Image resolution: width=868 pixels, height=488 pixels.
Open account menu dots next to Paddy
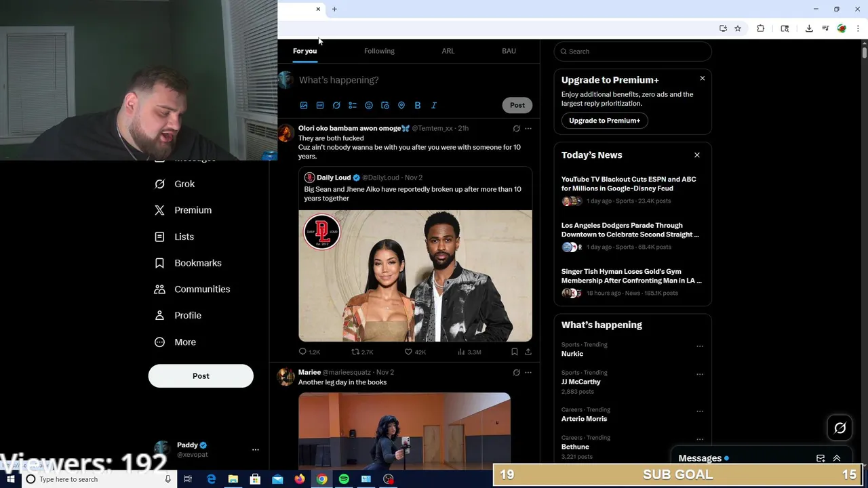256,449
